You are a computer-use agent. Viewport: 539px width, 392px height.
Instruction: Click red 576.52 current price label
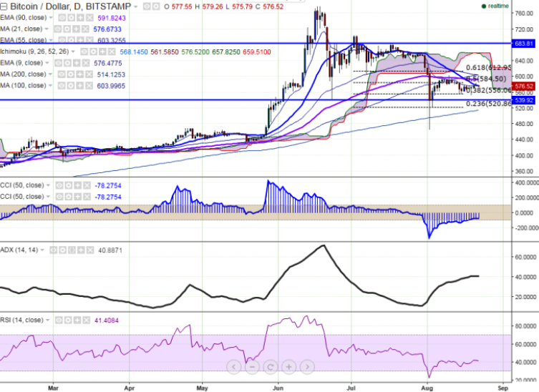[x=523, y=87]
